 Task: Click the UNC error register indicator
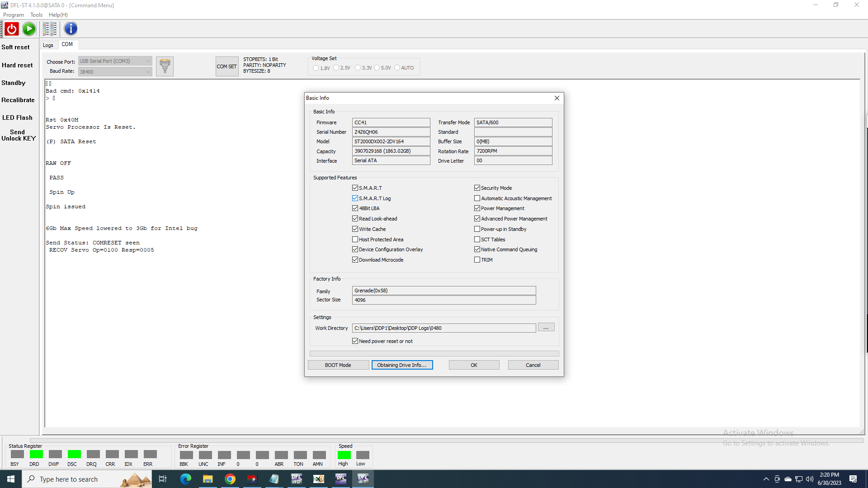(205, 455)
